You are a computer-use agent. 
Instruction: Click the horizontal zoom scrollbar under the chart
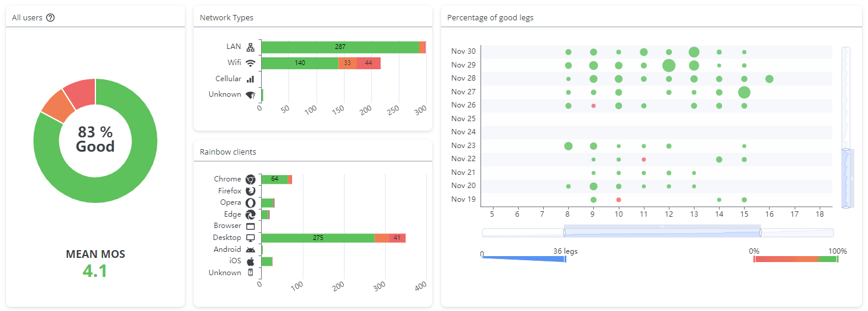(x=662, y=232)
